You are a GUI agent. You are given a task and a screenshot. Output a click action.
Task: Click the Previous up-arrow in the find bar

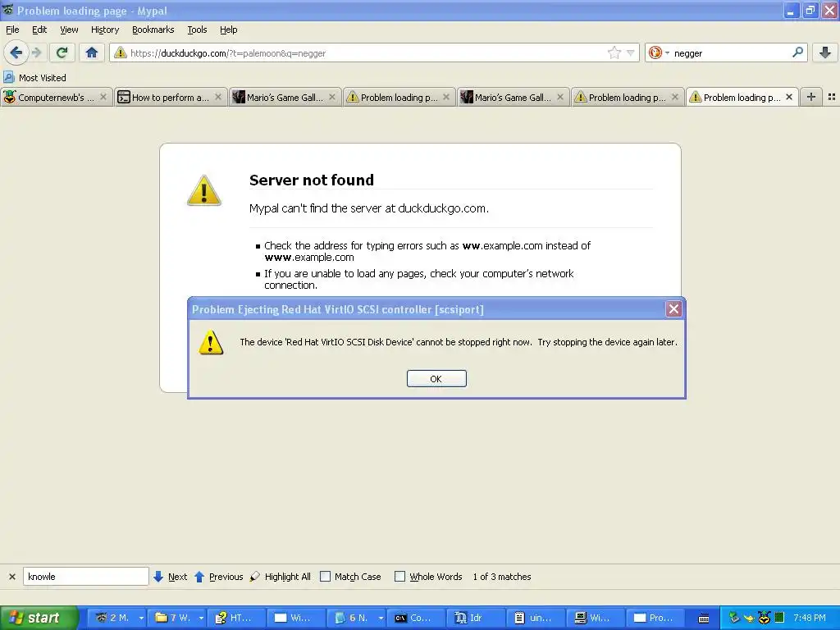tap(199, 577)
